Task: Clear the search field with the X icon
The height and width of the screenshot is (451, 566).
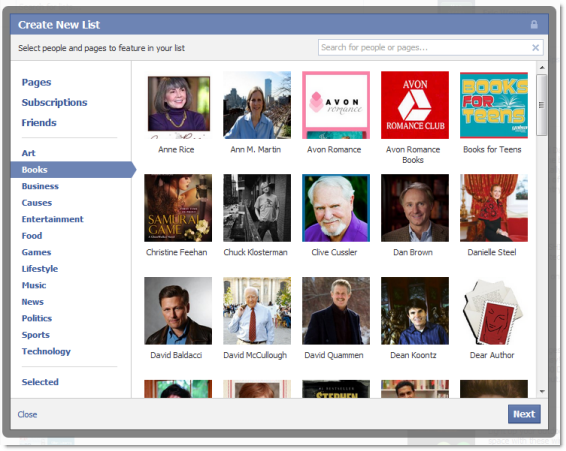Action: [x=535, y=48]
